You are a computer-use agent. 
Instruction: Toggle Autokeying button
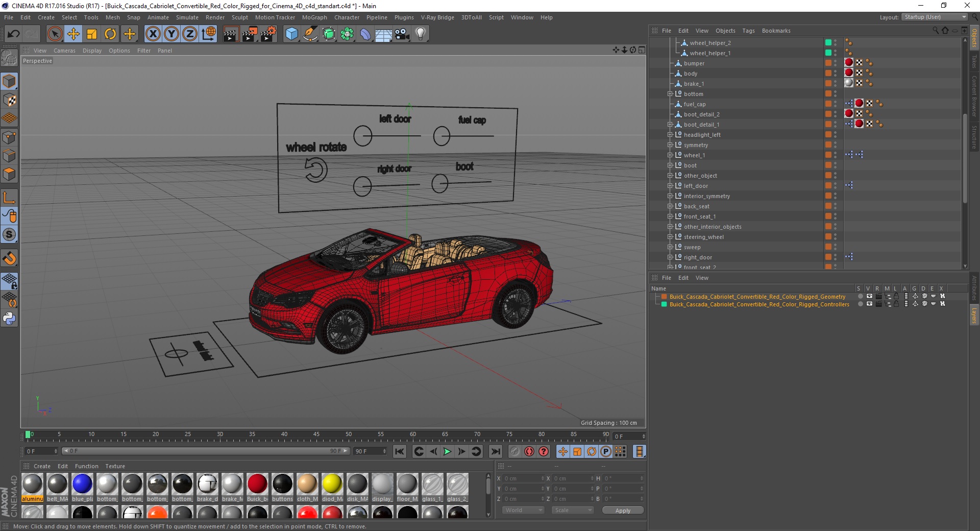click(x=529, y=451)
